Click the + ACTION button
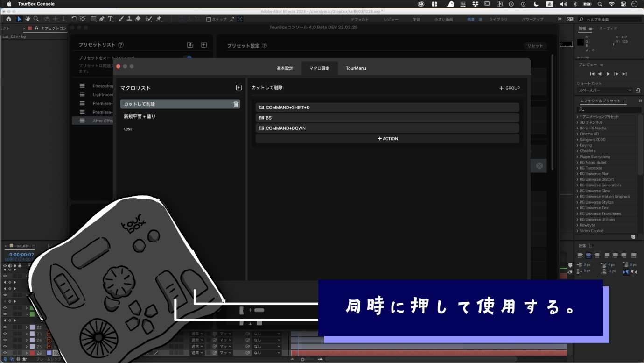Viewport: 644px width, 363px height. [x=388, y=139]
